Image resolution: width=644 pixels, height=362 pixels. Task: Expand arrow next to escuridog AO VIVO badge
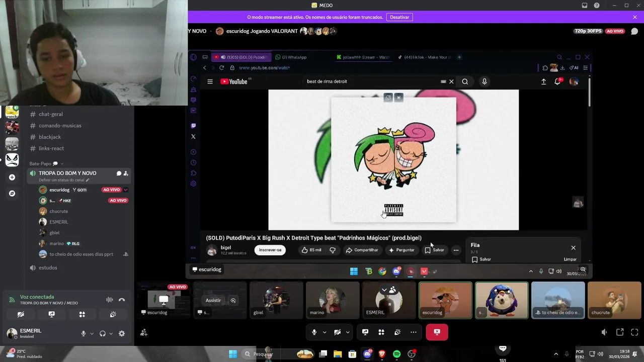[x=126, y=190]
